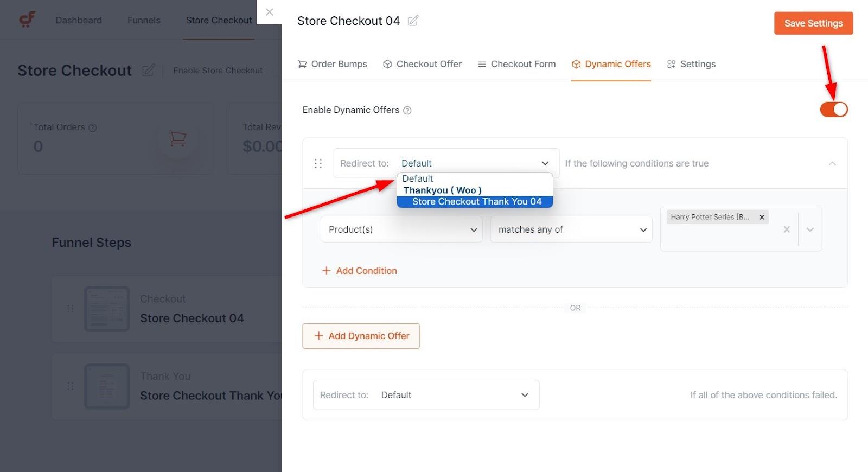
Task: Switch to the Settings tab
Action: point(691,64)
